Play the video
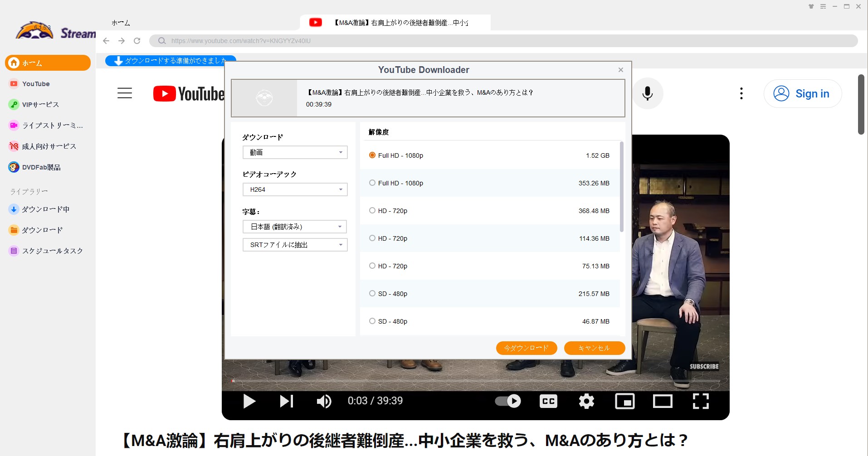This screenshot has width=868, height=456. pos(249,401)
